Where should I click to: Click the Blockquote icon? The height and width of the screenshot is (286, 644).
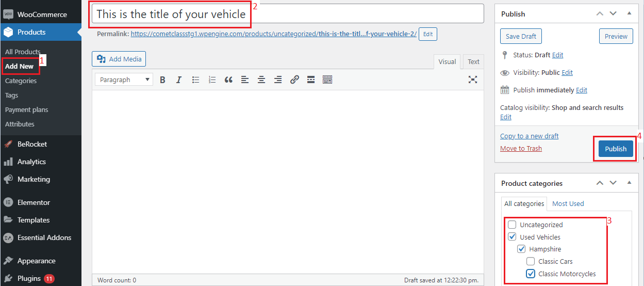point(228,80)
